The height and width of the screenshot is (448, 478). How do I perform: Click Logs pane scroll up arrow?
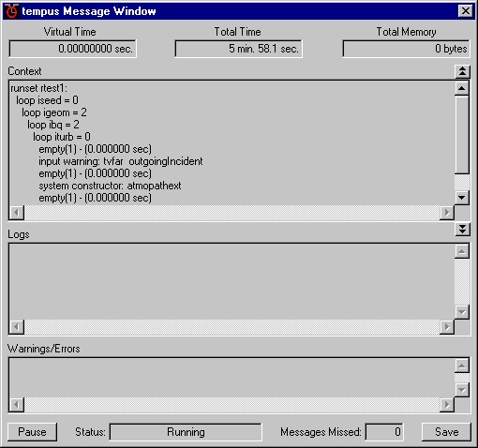462,251
